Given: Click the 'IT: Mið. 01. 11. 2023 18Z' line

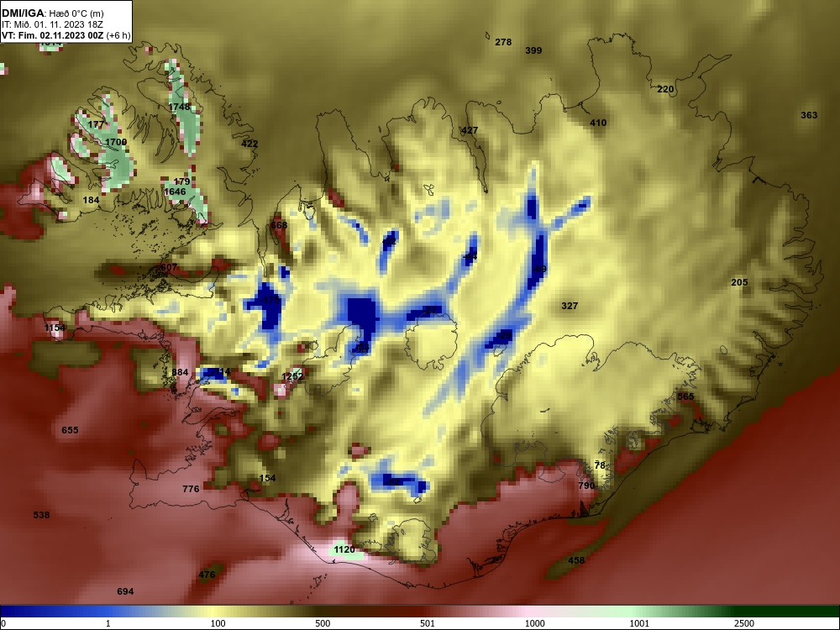Looking at the screenshot, I should [50, 24].
